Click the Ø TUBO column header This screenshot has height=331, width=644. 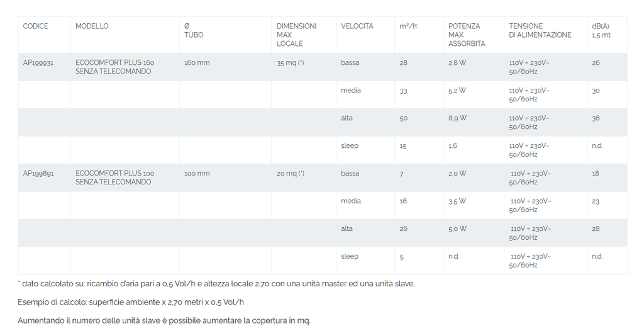(x=193, y=31)
